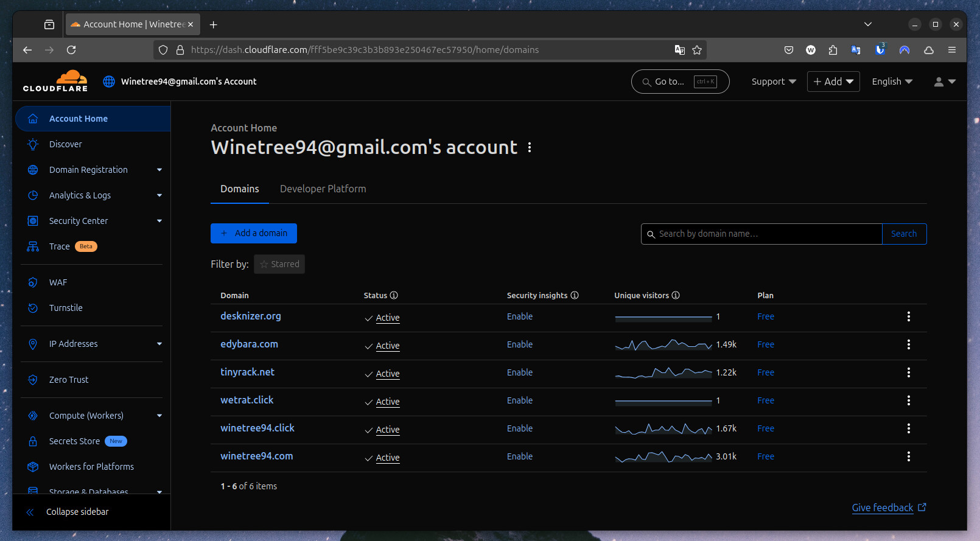
Task: Open Discover lightbulb item
Action: tap(93, 144)
